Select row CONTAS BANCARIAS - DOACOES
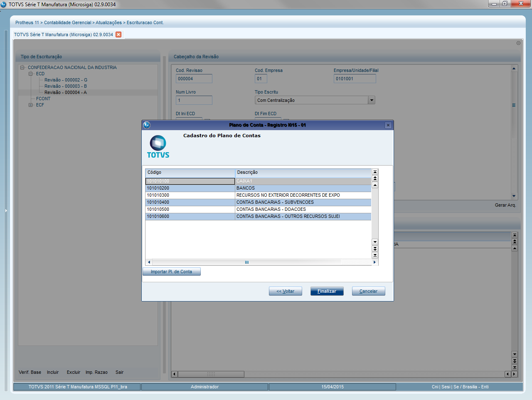532x400 pixels. 258,210
